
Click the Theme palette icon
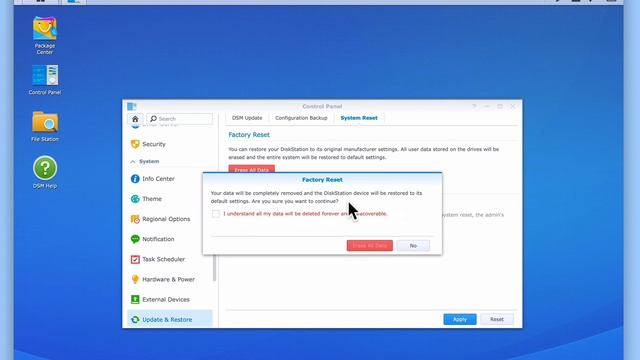pos(135,199)
